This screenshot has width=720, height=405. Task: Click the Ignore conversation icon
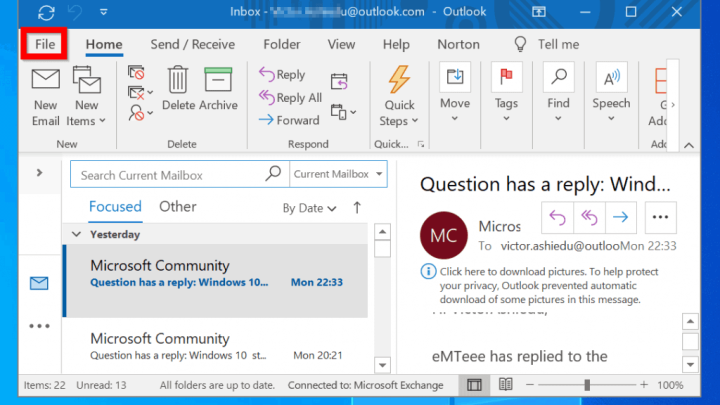point(136,73)
